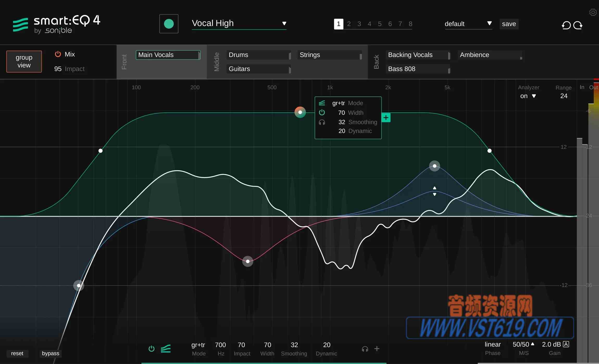The image size is (599, 364).
Task: Select the Drums track
Action: pos(259,55)
